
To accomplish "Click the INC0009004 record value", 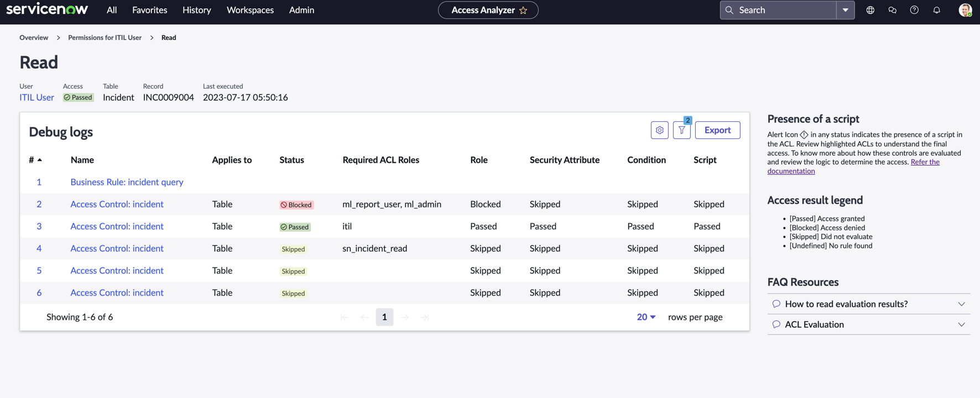I will (168, 97).
